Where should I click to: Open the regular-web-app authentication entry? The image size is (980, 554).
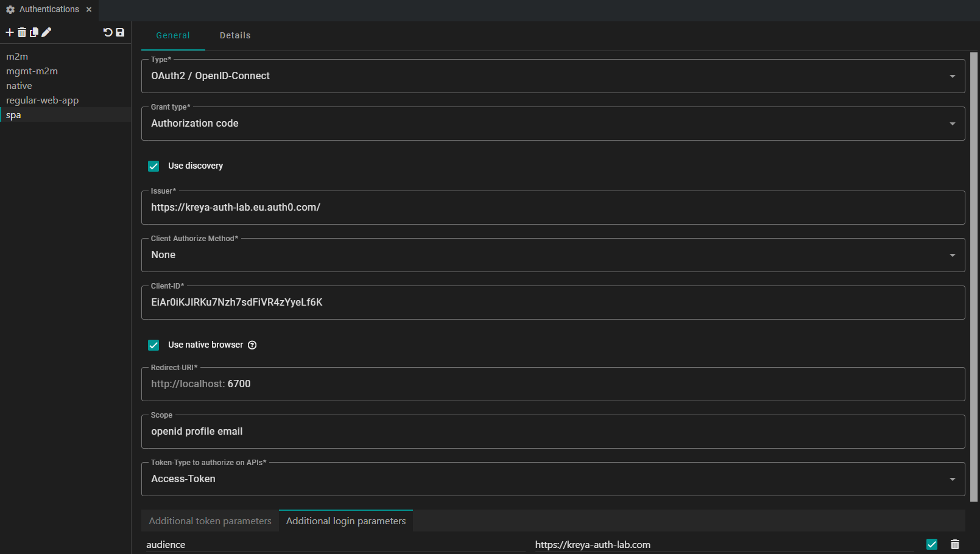point(43,100)
